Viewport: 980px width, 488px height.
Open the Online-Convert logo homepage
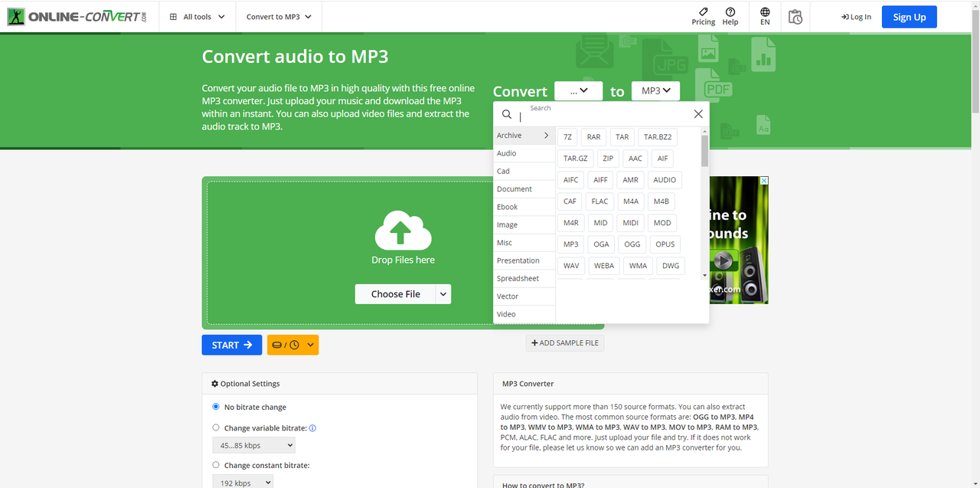pyautogui.click(x=77, y=16)
